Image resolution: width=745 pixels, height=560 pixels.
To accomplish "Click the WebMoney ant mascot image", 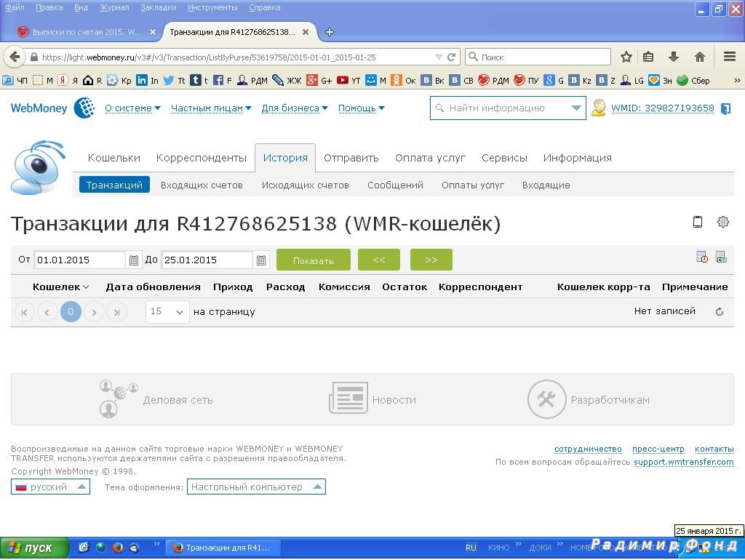I will point(38,167).
